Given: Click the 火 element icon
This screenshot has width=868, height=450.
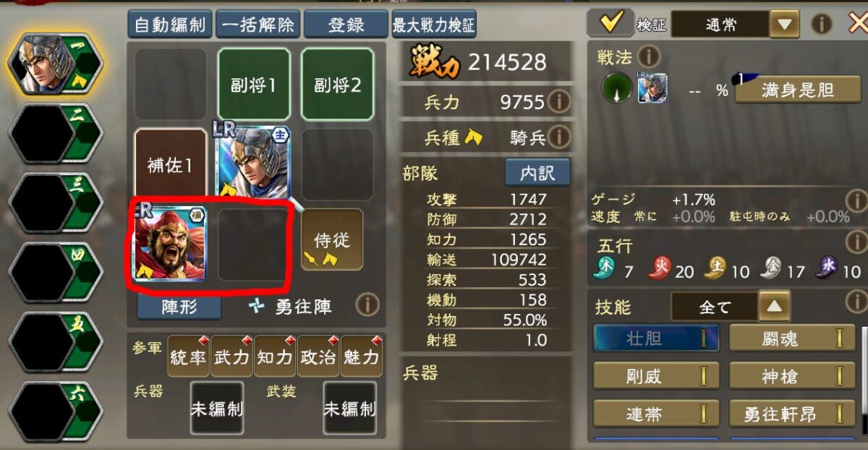Looking at the screenshot, I should click(660, 269).
